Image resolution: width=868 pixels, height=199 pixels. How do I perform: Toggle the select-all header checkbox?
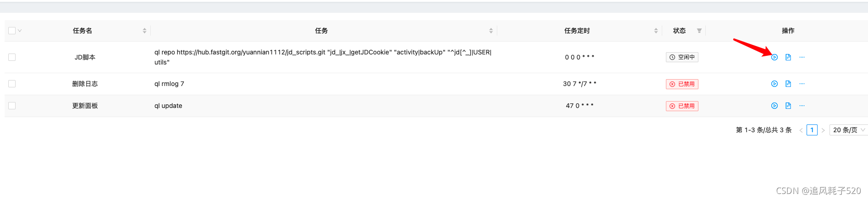point(12,31)
